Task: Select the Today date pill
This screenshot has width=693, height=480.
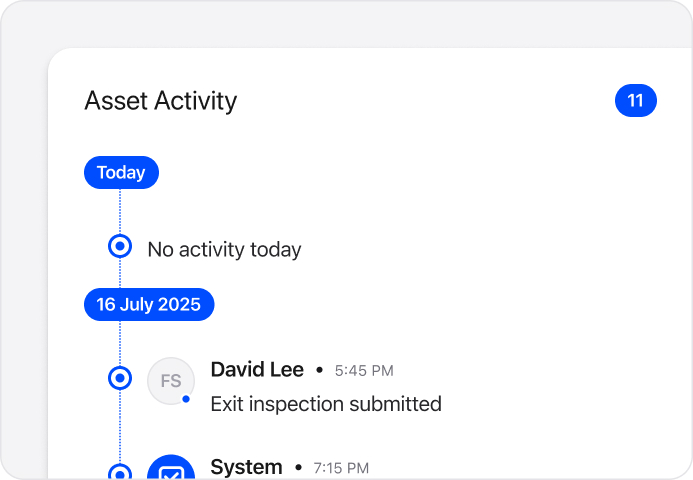Action: (x=121, y=172)
